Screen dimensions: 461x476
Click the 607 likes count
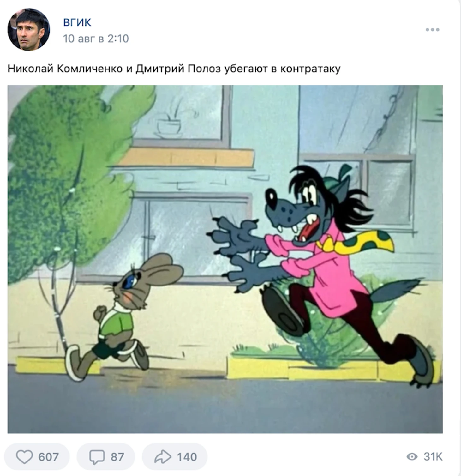click(x=48, y=457)
